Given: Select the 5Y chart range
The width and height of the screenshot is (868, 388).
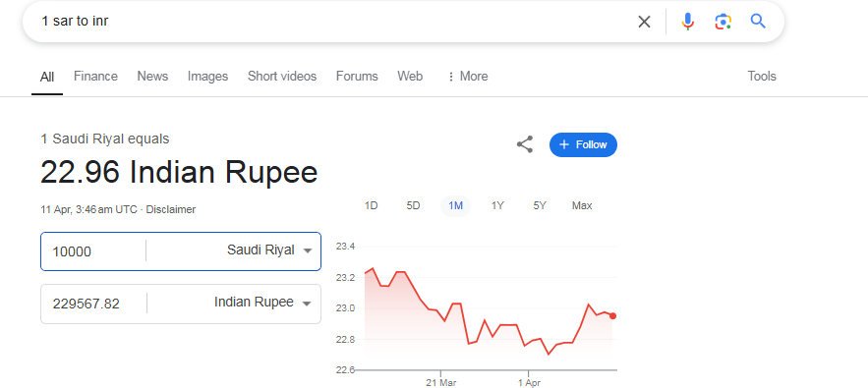Looking at the screenshot, I should [540, 206].
